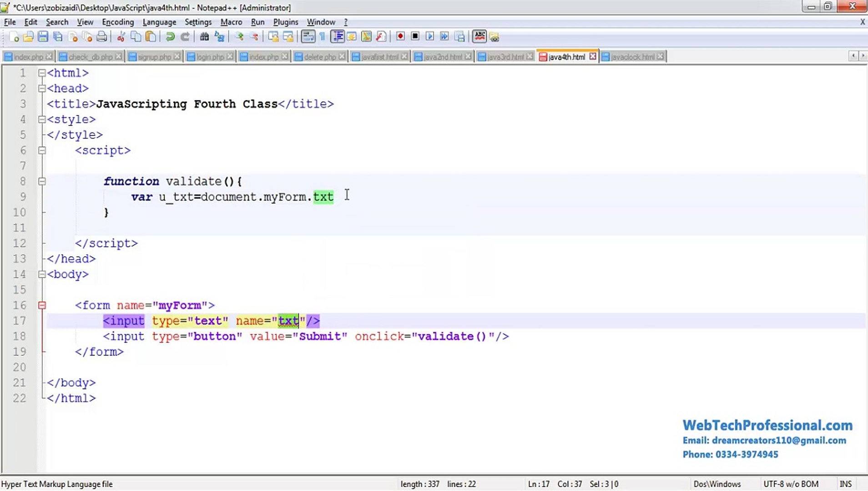Screen dimensions: 868x491
Task: Paste from clipboard toolbar icon
Action: (151, 37)
